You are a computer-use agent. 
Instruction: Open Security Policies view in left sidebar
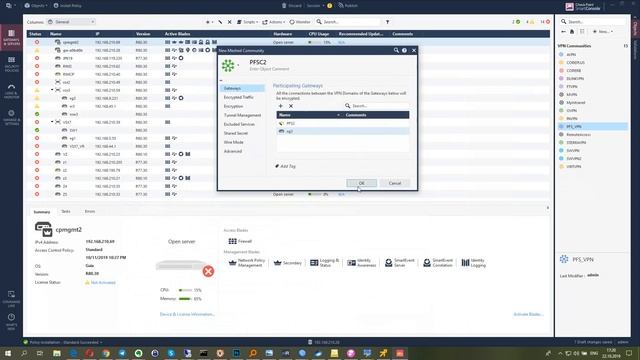(11, 64)
